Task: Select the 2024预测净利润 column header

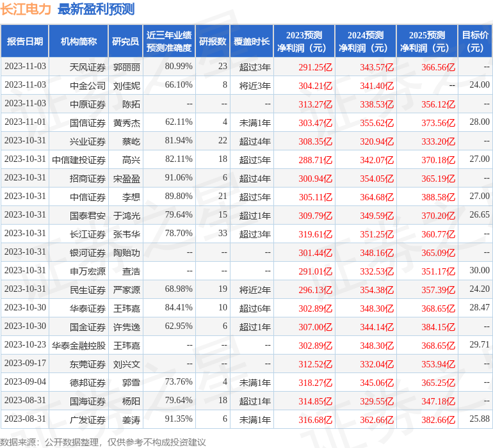Action: (366, 41)
